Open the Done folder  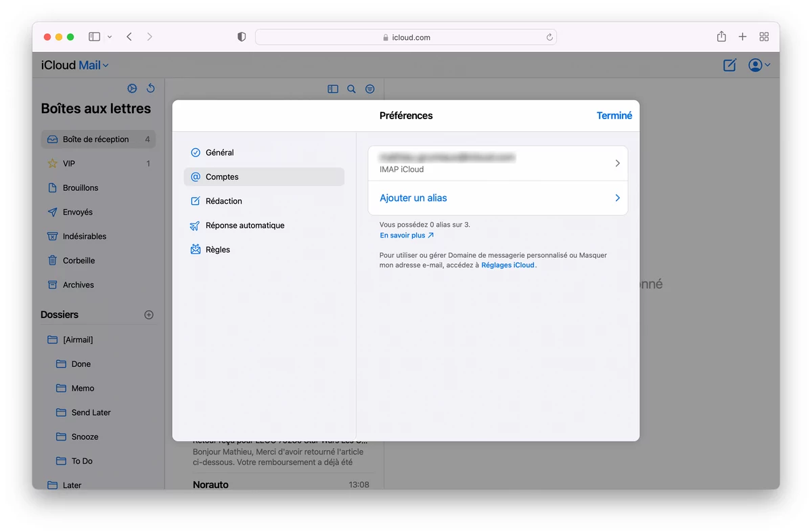point(98,364)
